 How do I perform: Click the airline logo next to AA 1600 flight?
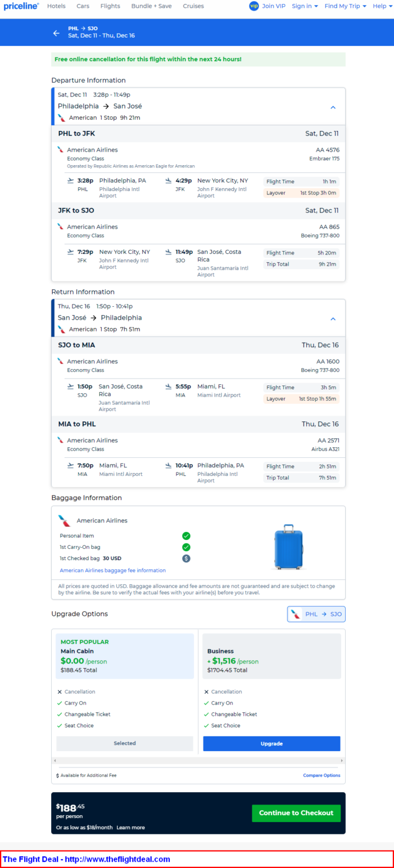pos(60,361)
